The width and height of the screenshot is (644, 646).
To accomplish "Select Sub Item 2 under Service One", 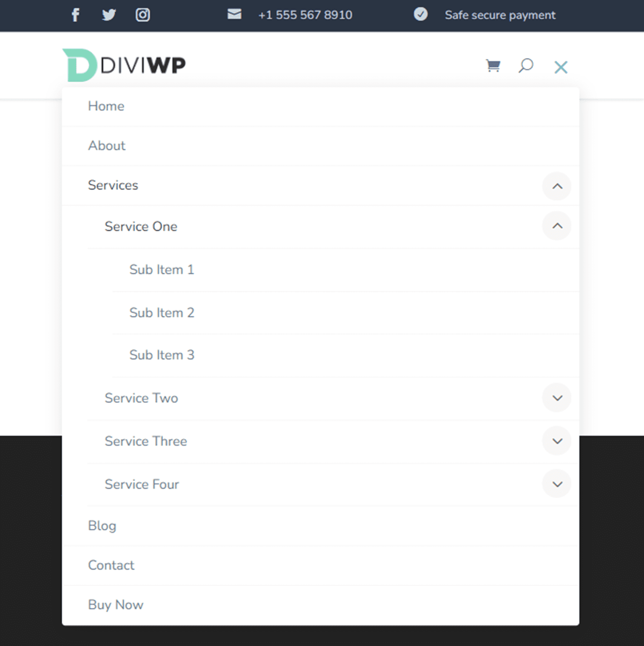I will click(161, 312).
